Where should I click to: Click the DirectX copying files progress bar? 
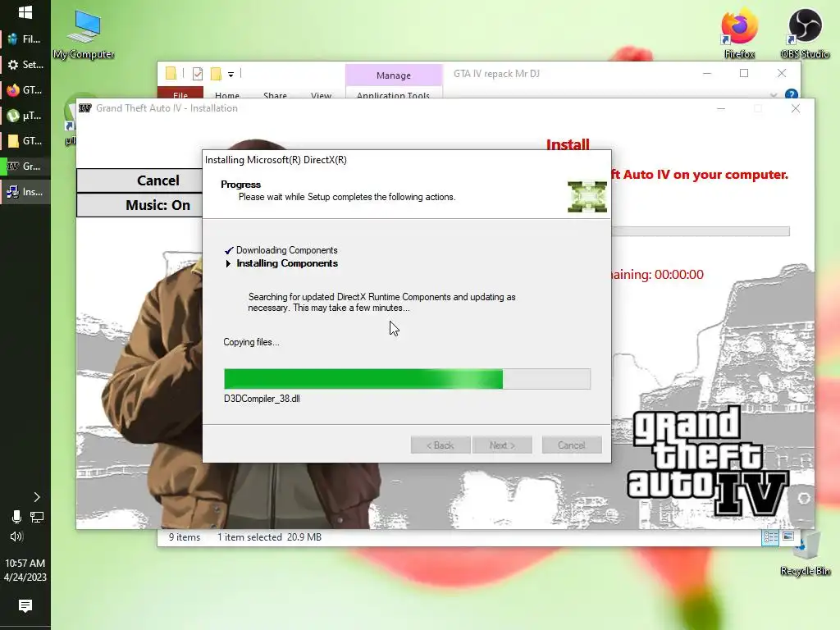407,379
